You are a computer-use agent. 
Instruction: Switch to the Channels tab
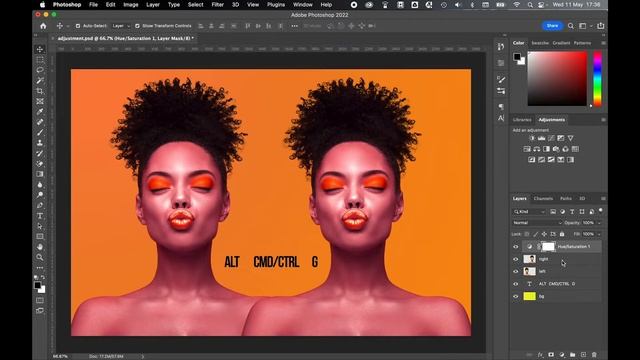tap(543, 198)
